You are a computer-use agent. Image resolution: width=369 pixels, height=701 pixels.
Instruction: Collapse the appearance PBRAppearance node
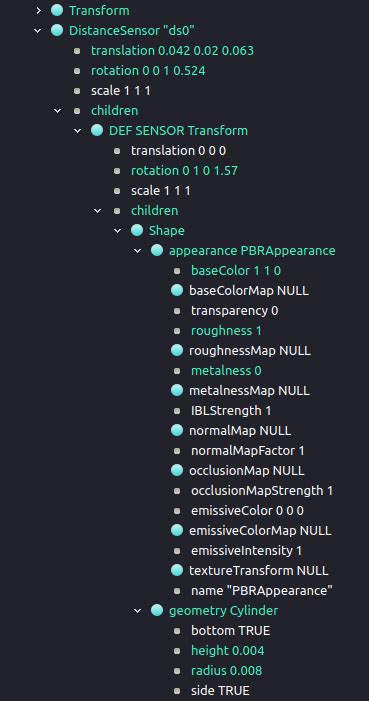point(137,250)
